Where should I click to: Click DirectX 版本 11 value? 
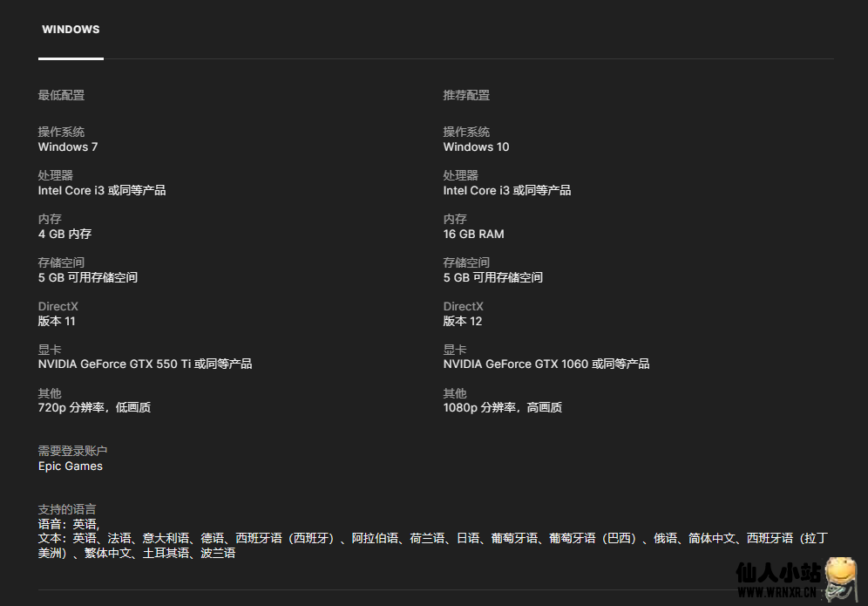[57, 321]
